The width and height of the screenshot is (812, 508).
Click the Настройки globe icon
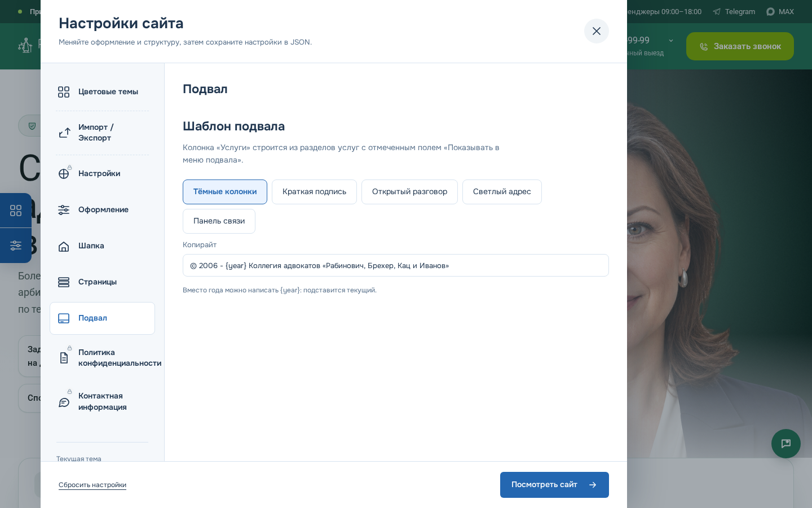(64, 174)
